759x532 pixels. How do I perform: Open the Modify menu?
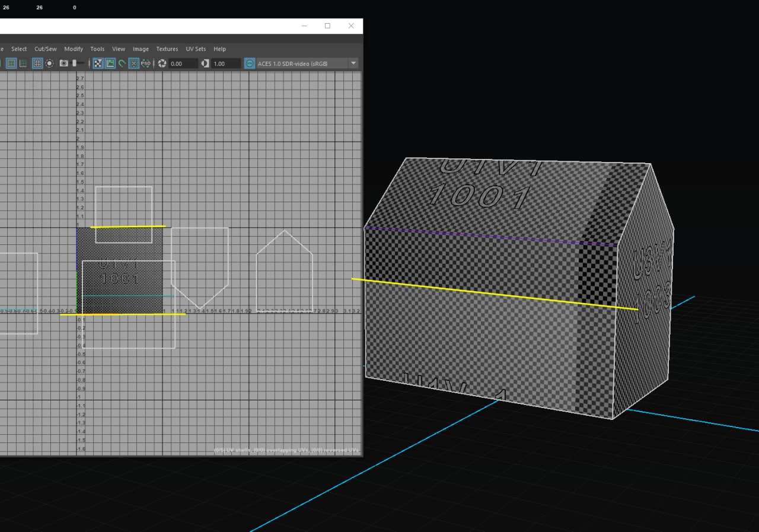point(74,49)
